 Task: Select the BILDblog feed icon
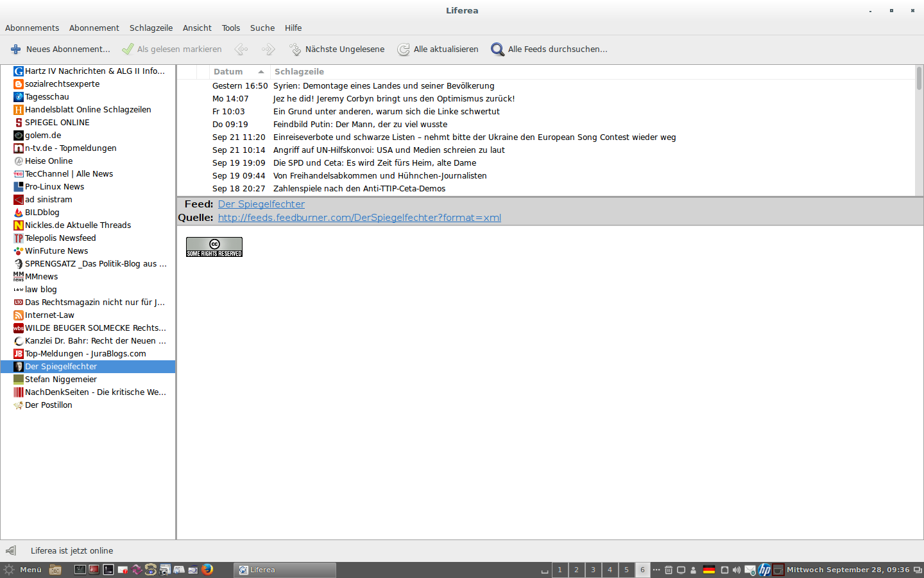tap(19, 213)
